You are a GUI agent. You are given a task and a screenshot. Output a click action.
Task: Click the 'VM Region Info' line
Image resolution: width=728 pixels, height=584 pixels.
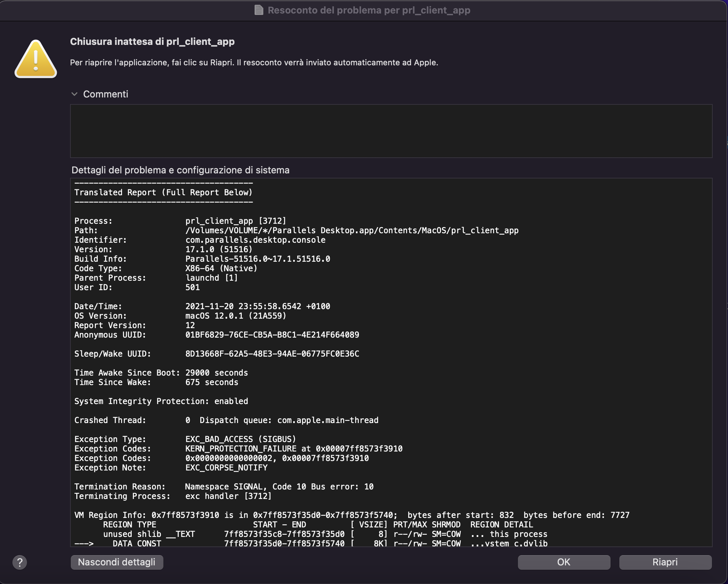(352, 515)
